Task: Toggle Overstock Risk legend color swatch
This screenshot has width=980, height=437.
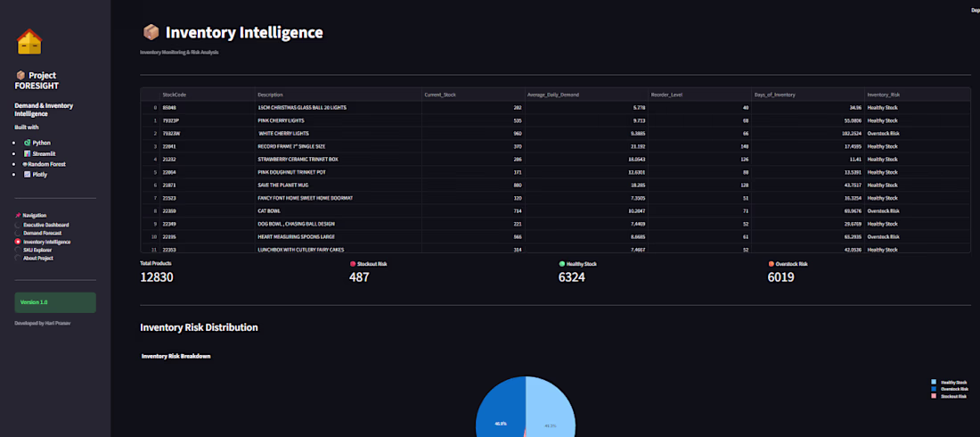Action: pyautogui.click(x=934, y=389)
